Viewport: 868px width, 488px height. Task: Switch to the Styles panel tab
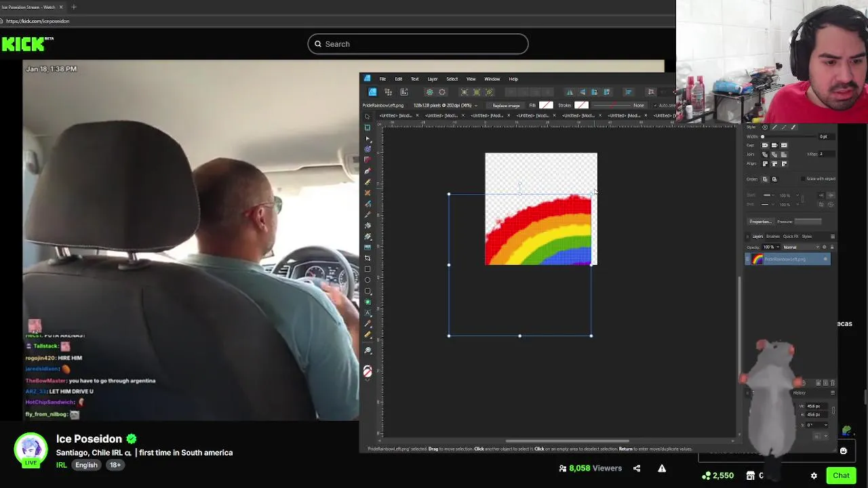[x=807, y=237]
